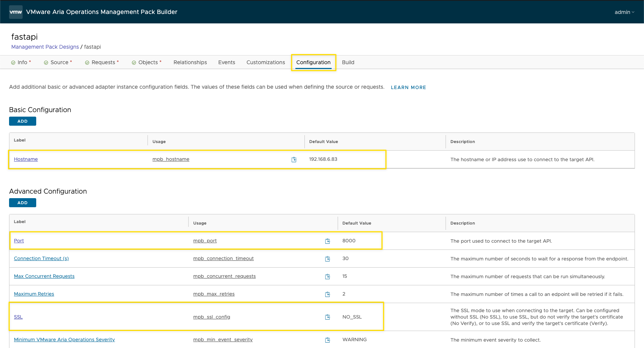Open the admin user dropdown
The image size is (644, 348).
(624, 12)
